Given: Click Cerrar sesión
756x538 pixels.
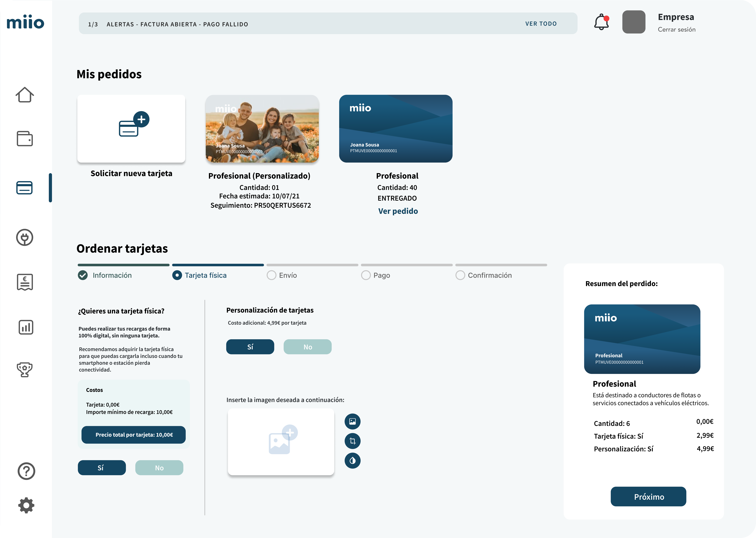Looking at the screenshot, I should [677, 29].
